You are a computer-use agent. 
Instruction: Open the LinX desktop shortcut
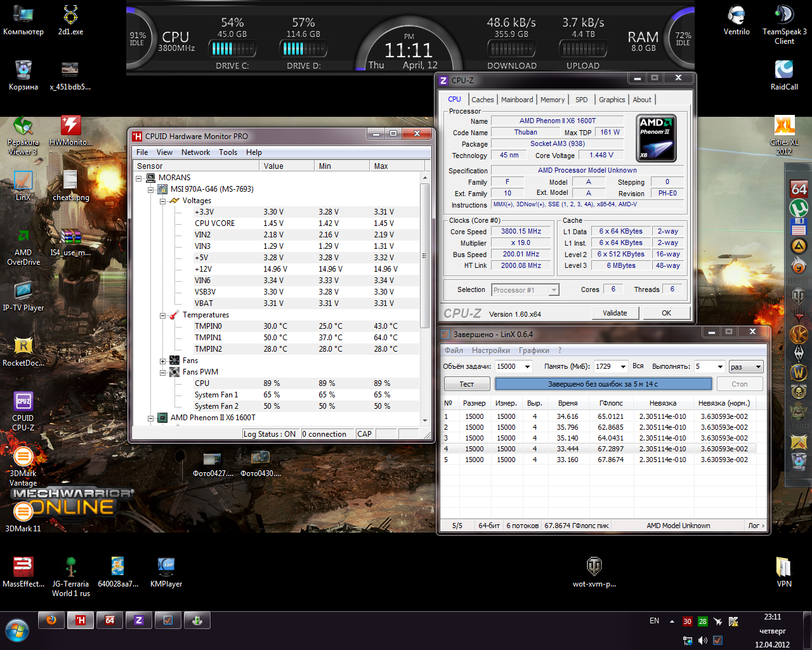[x=23, y=186]
